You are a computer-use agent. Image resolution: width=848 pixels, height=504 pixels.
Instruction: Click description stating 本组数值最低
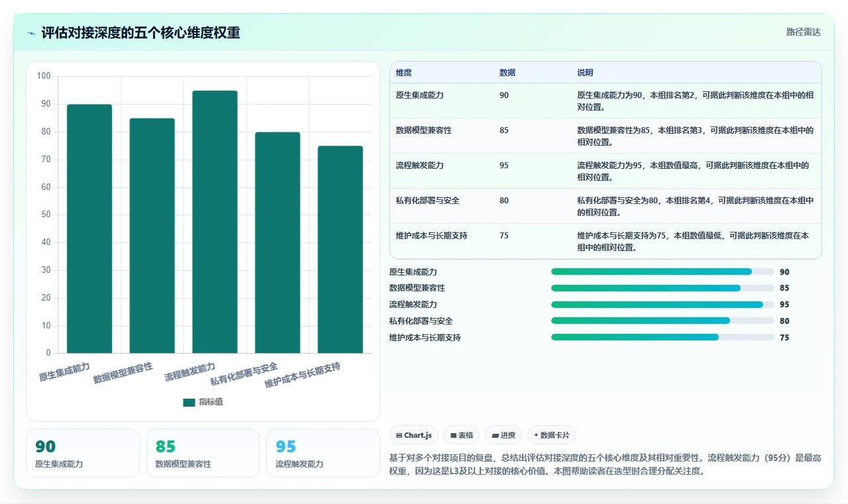click(693, 242)
